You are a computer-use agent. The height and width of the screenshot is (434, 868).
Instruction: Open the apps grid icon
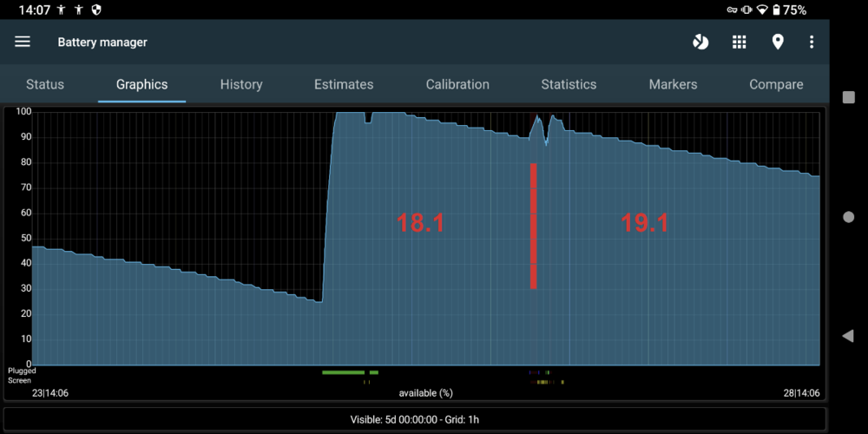[x=739, y=42]
